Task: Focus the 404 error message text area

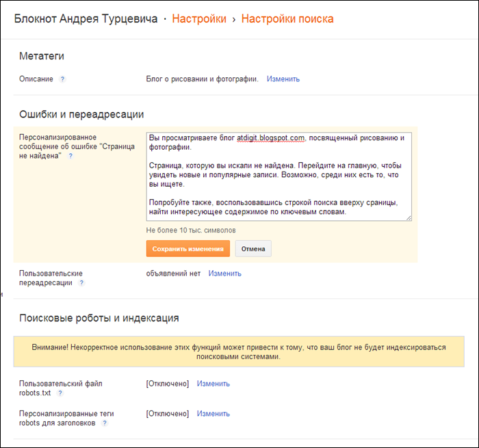Action: (279, 176)
